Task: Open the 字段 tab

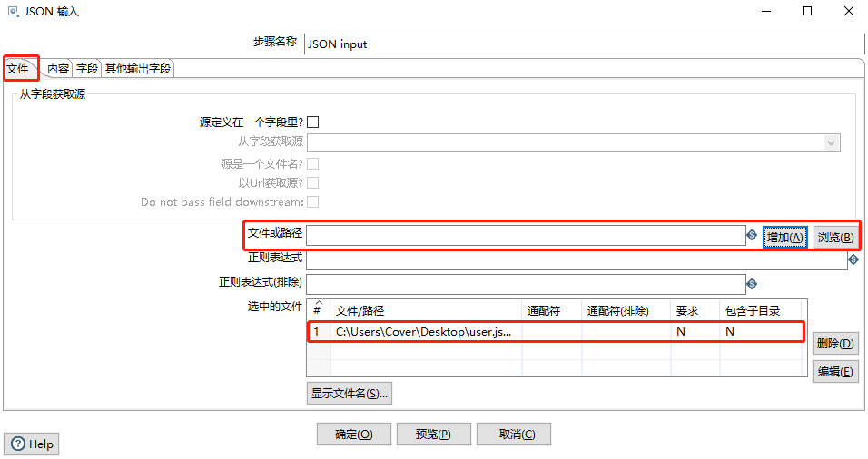Action: tap(87, 69)
